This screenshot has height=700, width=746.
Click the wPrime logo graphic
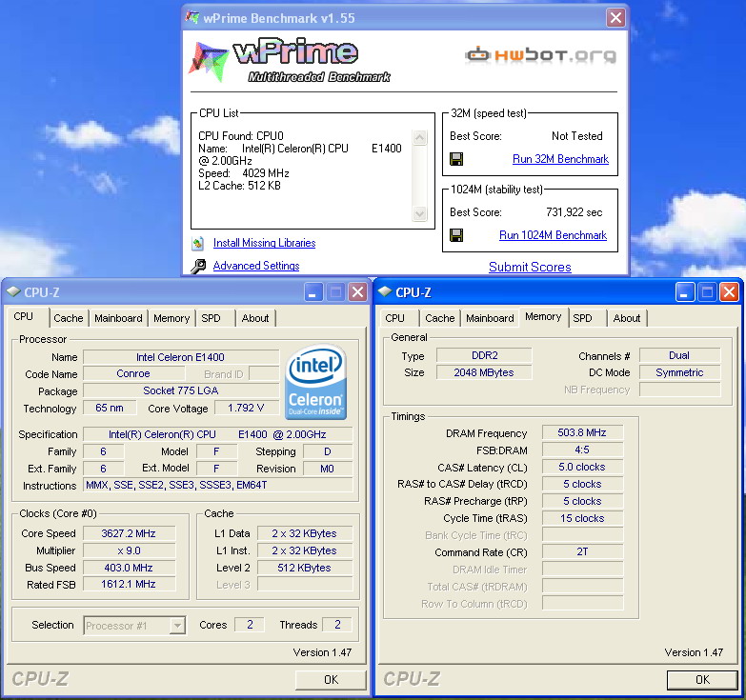pyautogui.click(x=290, y=60)
